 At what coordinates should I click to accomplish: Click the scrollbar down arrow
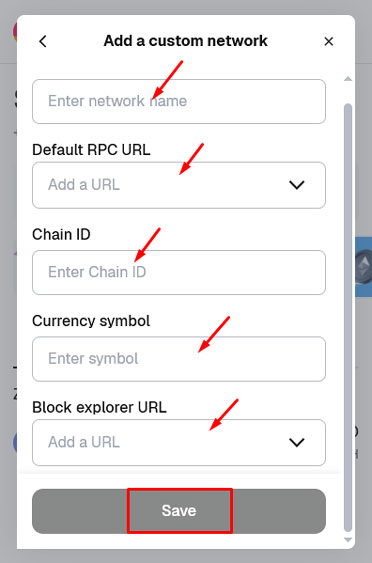(x=348, y=539)
